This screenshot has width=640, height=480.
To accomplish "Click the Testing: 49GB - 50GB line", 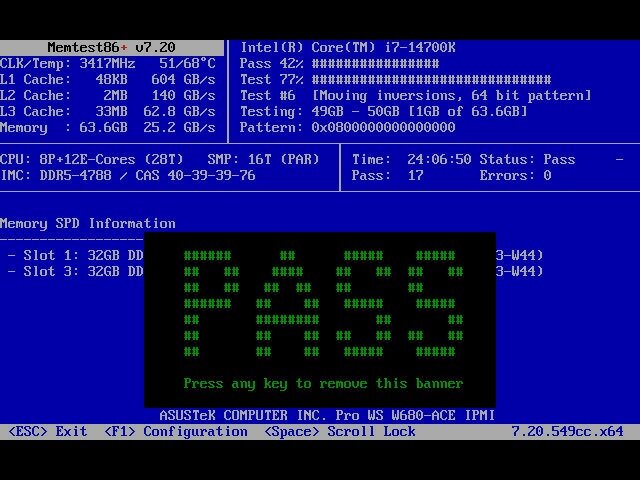I will pyautogui.click(x=383, y=111).
